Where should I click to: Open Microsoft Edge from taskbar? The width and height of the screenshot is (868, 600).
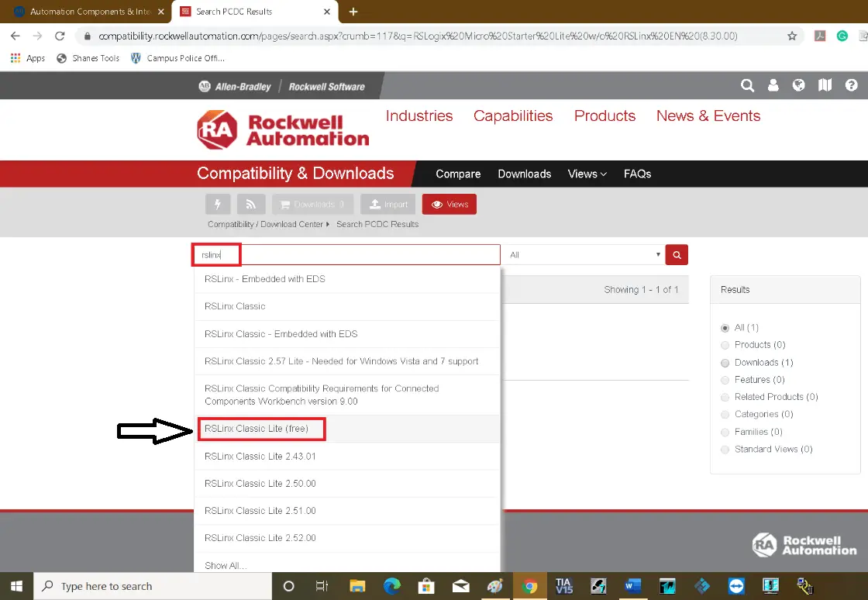[x=392, y=586]
